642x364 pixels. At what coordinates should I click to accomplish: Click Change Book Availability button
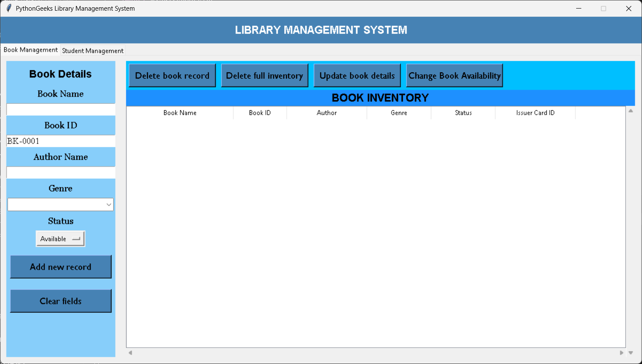point(454,76)
